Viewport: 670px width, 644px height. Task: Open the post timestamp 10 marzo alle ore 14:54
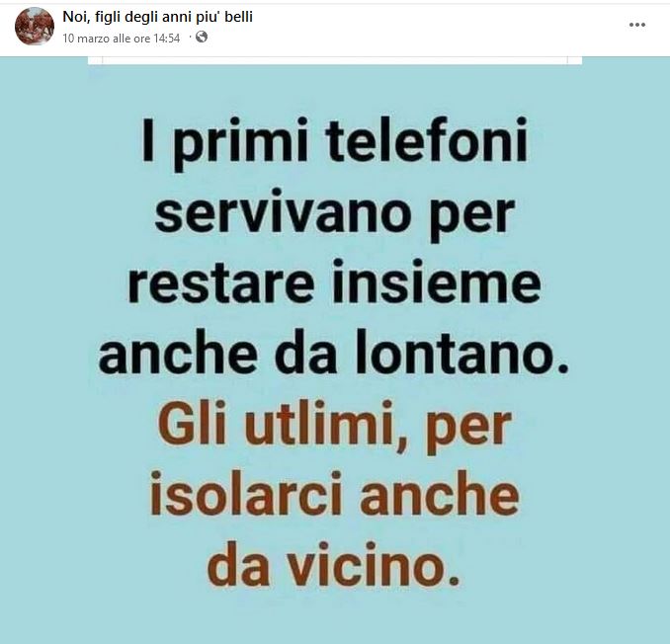[122, 39]
